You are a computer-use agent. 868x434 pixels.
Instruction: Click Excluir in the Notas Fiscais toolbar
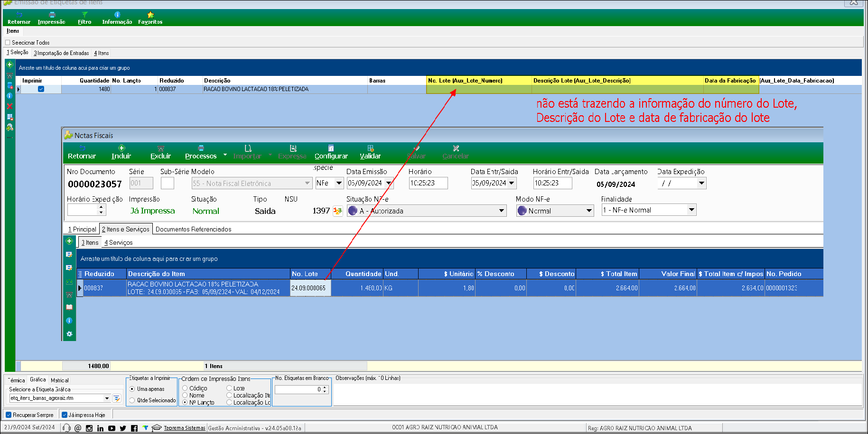pyautogui.click(x=160, y=152)
